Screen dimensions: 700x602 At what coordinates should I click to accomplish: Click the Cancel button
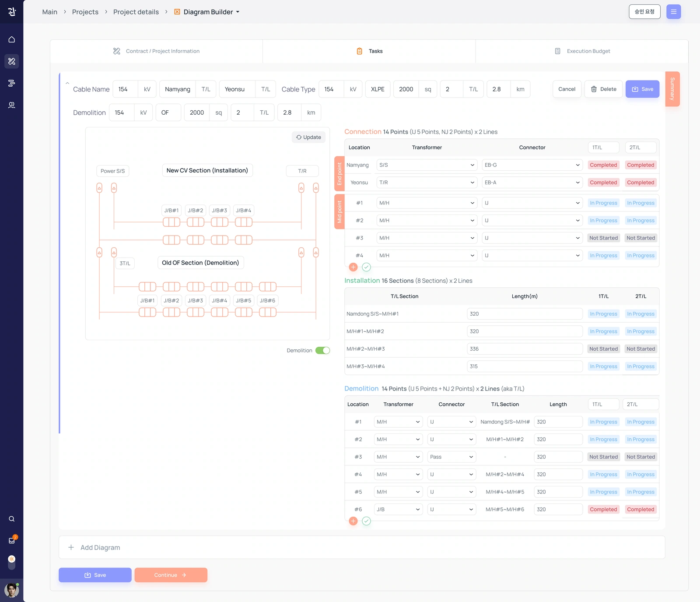567,89
